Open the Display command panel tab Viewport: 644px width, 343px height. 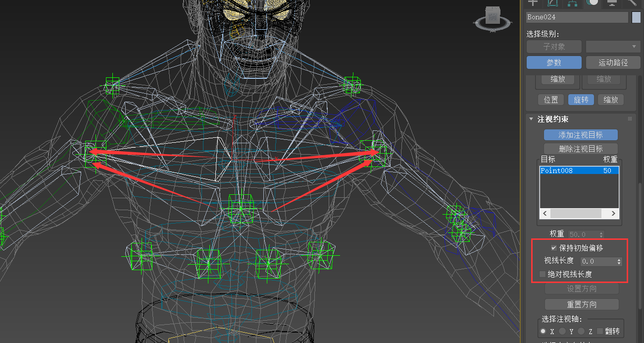tap(612, 2)
